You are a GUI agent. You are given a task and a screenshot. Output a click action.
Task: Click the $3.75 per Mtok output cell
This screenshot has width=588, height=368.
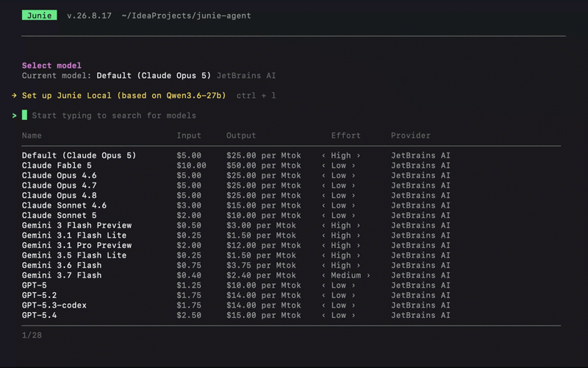[261, 265]
